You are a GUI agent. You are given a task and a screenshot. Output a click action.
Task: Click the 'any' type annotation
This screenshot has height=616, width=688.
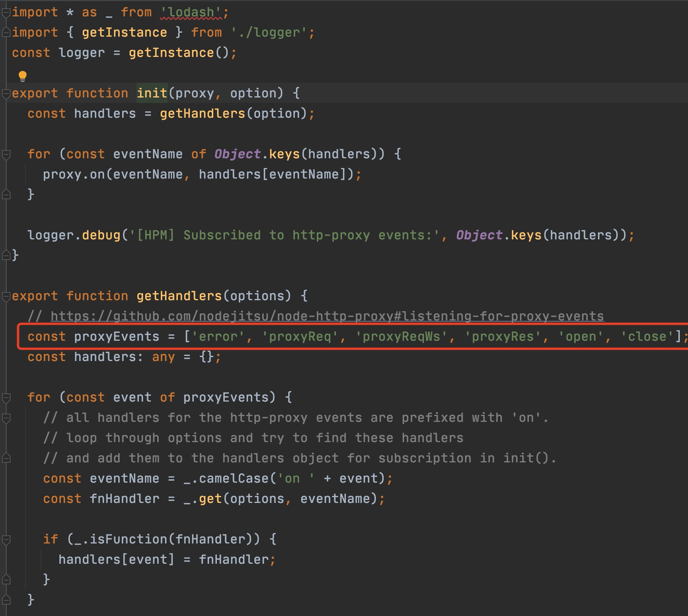coord(163,357)
